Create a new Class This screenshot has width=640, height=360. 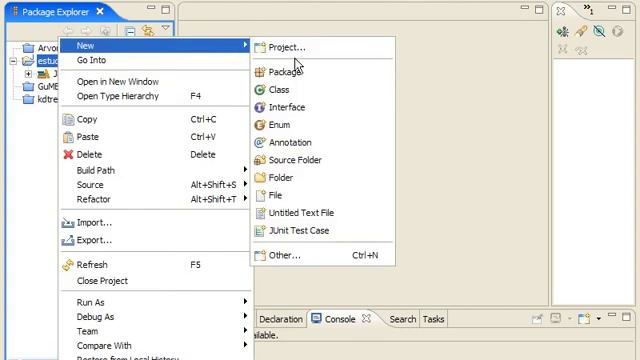pos(322,90)
